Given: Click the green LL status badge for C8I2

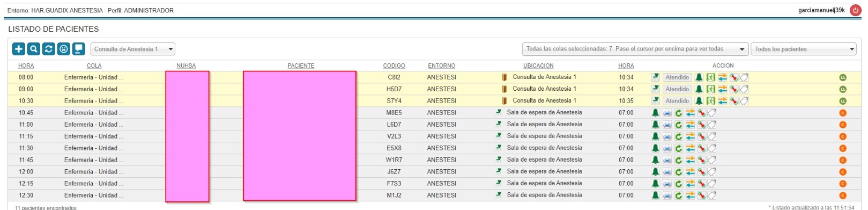Looking at the screenshot, I should (x=843, y=77).
